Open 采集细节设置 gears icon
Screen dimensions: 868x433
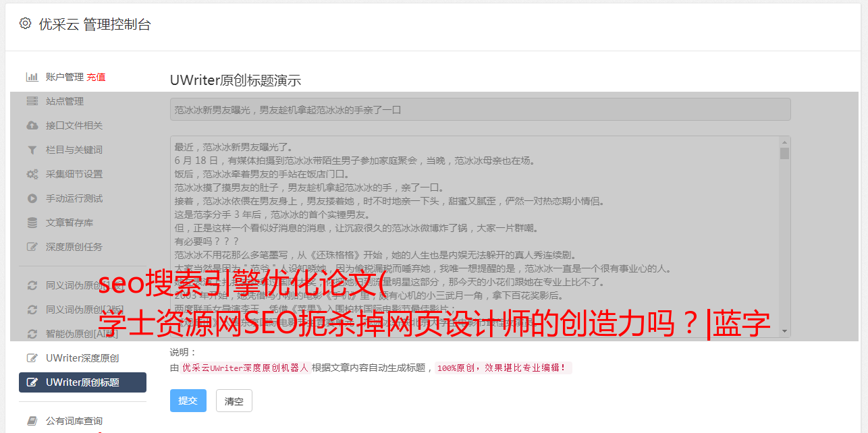point(32,174)
